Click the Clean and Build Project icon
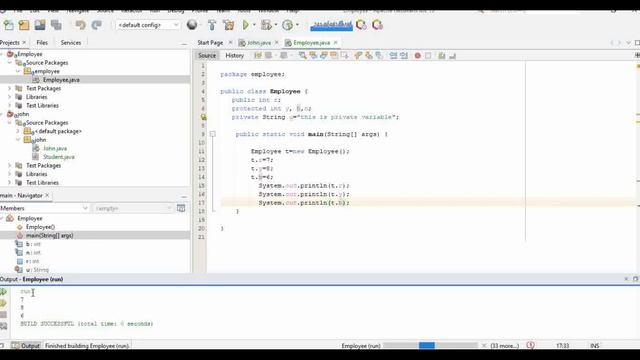Screen dimensions: 640x360 [x=229, y=25]
